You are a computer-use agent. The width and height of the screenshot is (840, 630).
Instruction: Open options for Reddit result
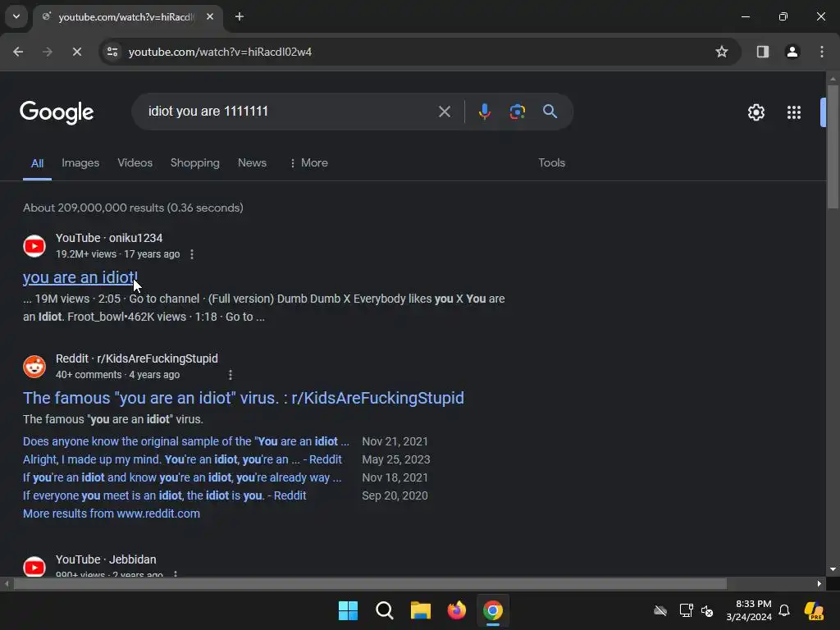pos(231,375)
